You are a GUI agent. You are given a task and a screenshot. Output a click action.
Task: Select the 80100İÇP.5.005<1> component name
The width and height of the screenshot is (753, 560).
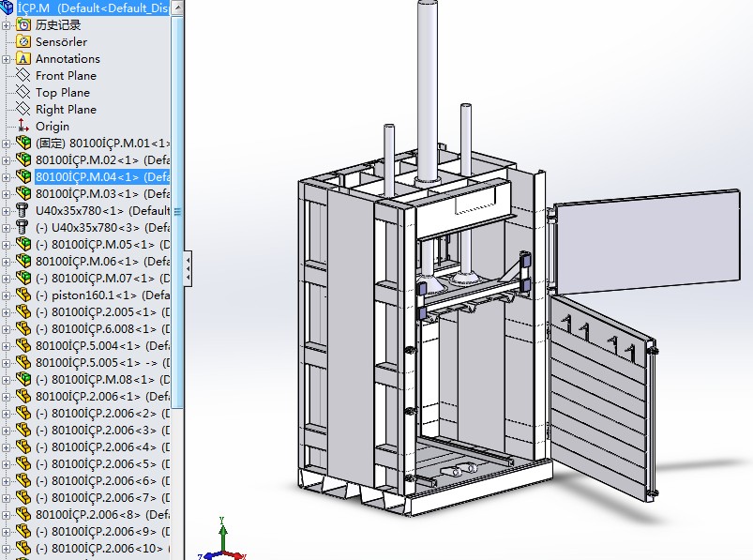102,363
